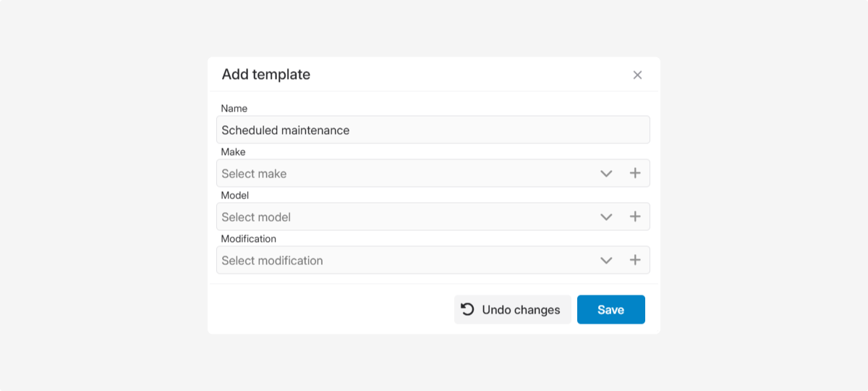Save the template
868x391 pixels.
pyautogui.click(x=610, y=309)
